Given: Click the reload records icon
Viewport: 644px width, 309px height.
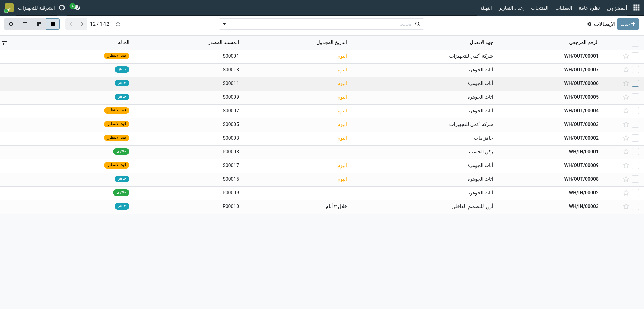Looking at the screenshot, I should click(118, 24).
